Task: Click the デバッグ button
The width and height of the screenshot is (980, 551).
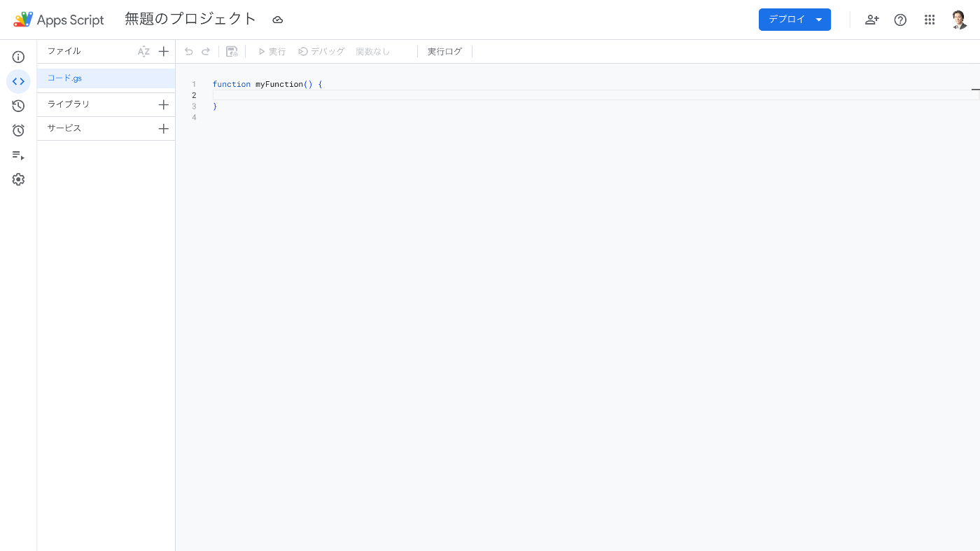Action: (321, 51)
